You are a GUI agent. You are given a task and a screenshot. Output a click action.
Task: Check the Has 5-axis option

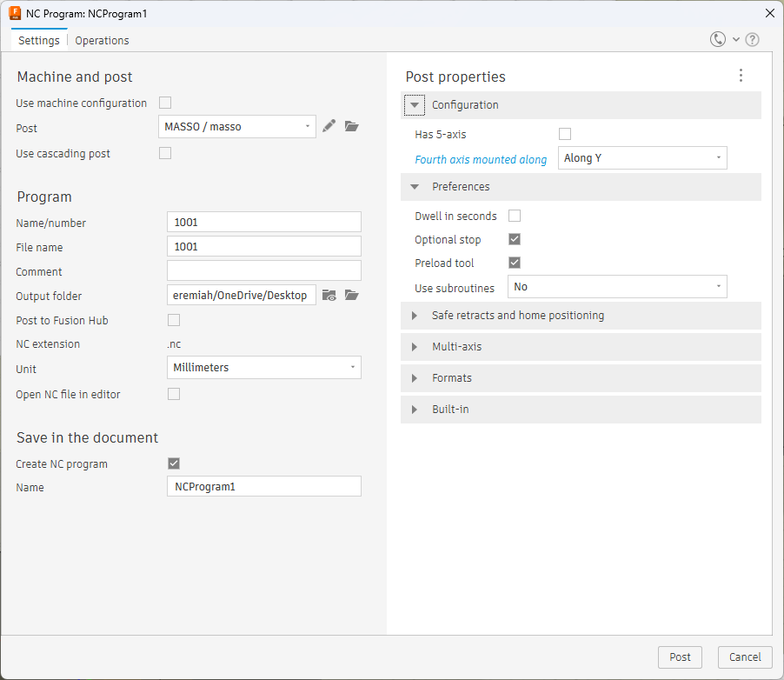click(x=565, y=134)
